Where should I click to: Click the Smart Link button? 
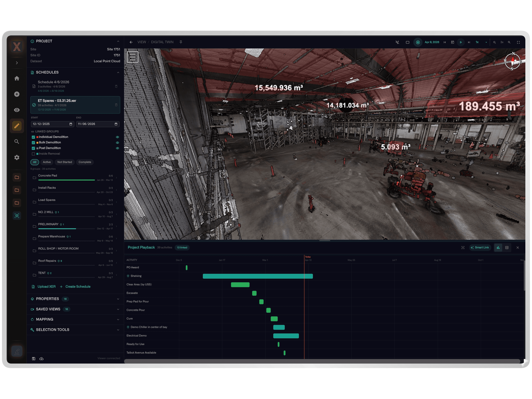tap(480, 248)
